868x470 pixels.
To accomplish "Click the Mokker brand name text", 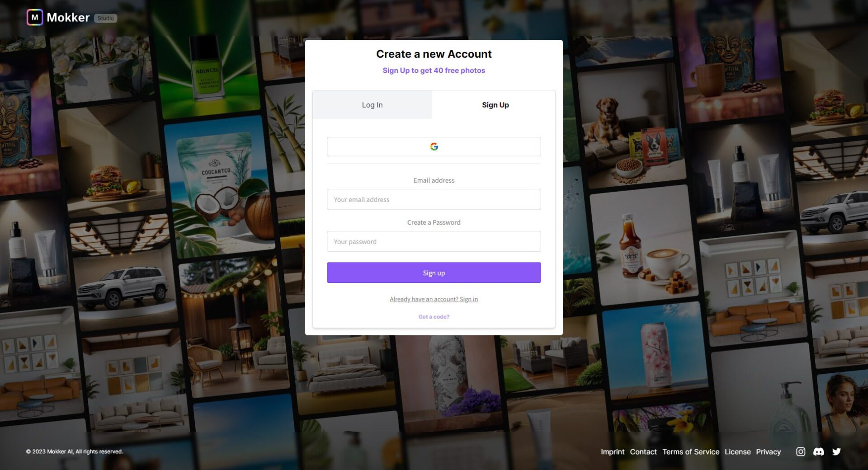I will pyautogui.click(x=68, y=18).
